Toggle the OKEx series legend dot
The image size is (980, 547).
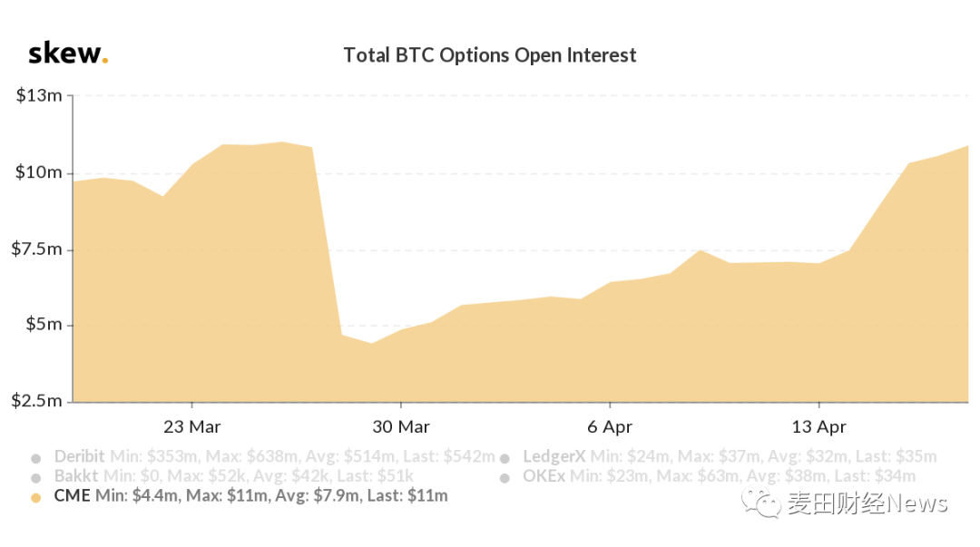505,477
